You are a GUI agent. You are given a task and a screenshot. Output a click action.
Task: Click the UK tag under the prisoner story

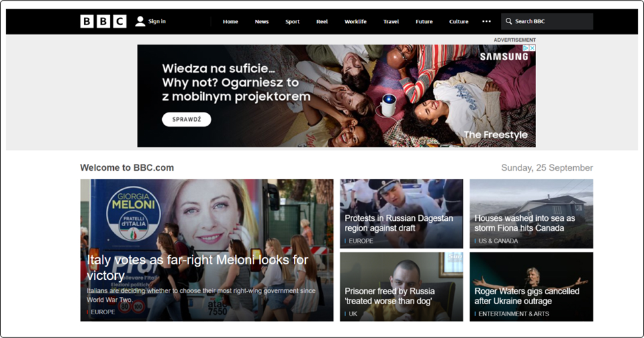click(353, 314)
